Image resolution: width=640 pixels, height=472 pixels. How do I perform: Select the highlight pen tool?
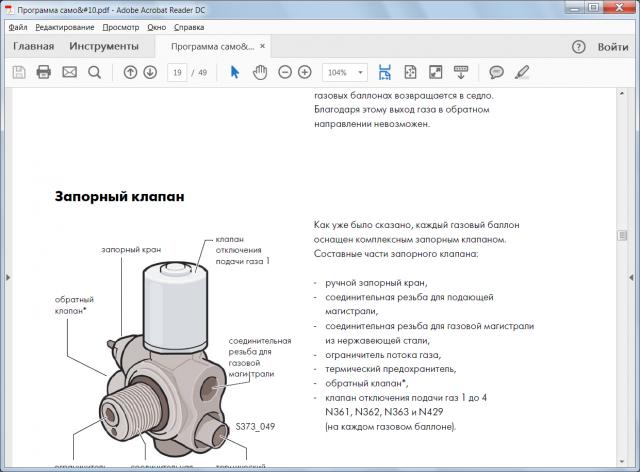(x=522, y=72)
